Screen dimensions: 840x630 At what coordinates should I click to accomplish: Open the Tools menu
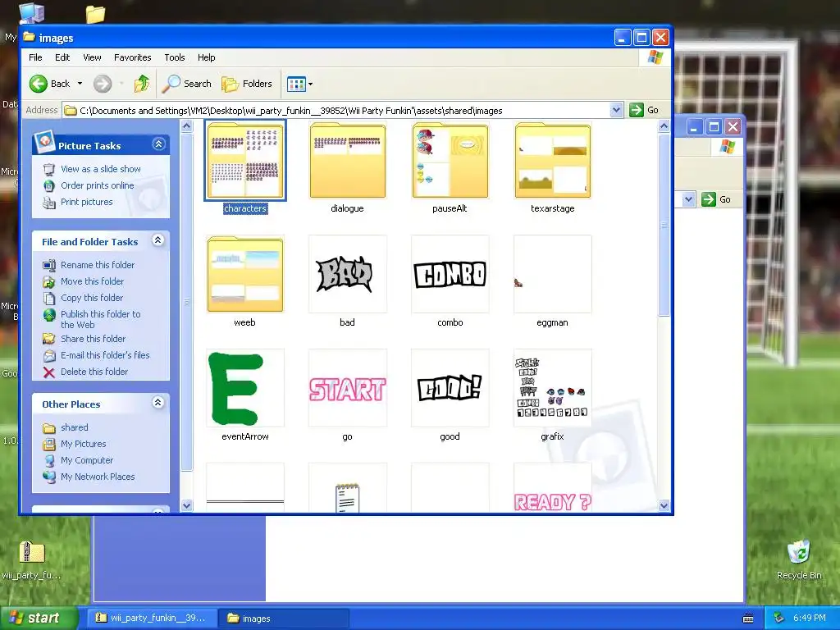point(174,57)
